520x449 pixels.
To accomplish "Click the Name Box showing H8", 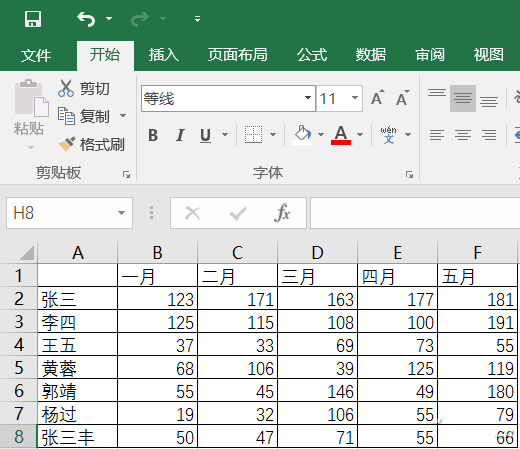I will pos(61,213).
